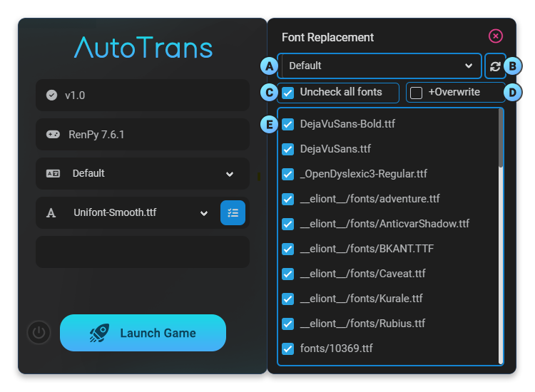
Task: Click the power icon button
Action: [x=39, y=333]
